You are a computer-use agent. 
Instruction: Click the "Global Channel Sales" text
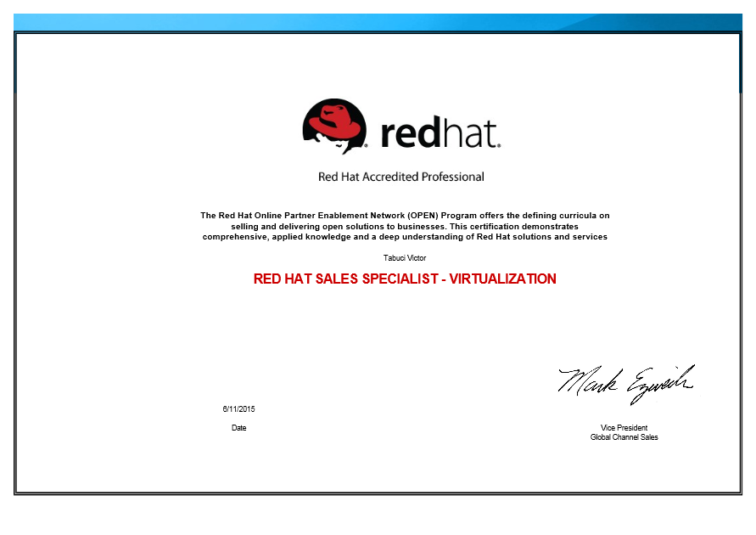coord(624,437)
